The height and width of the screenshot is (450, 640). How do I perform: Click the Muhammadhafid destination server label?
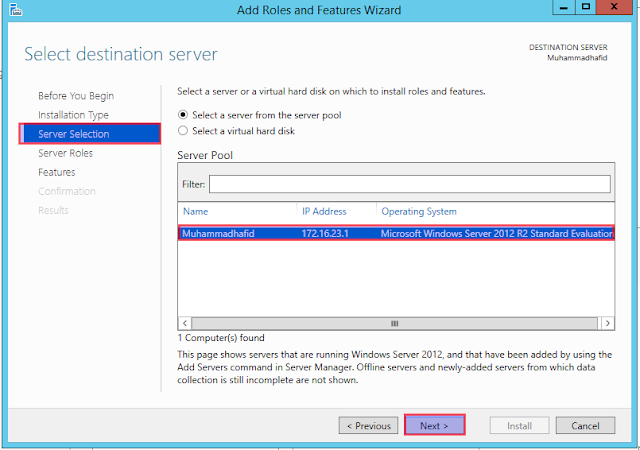coord(577,58)
